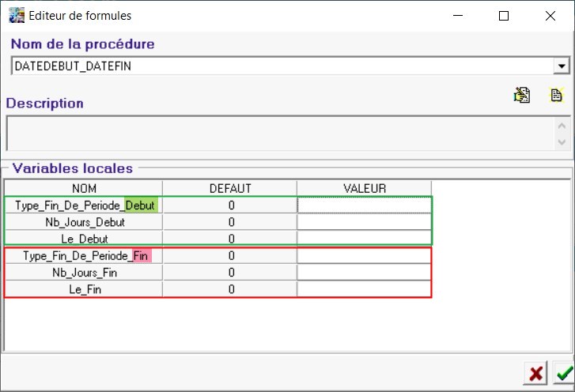Maximize the Editeur de formules window

coord(504,15)
